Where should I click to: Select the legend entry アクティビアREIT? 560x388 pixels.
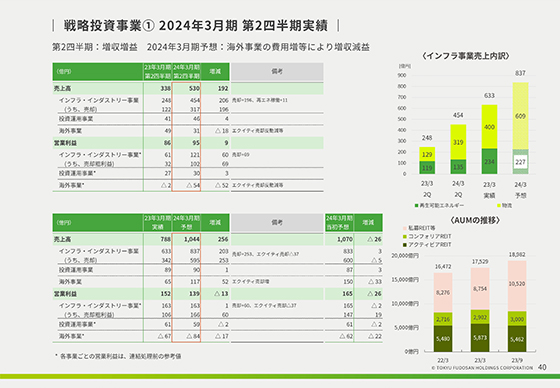click(427, 245)
